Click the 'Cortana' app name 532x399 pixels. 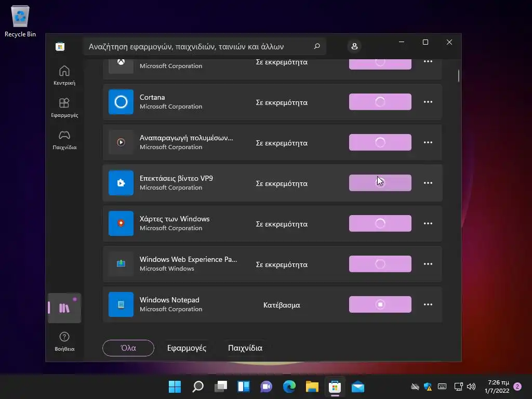pos(152,97)
